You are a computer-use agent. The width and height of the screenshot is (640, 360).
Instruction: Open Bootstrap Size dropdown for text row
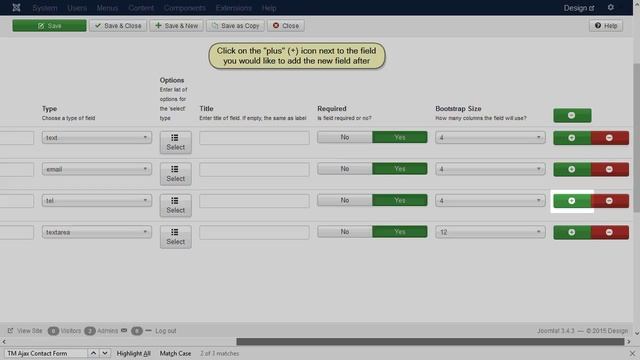(490, 138)
